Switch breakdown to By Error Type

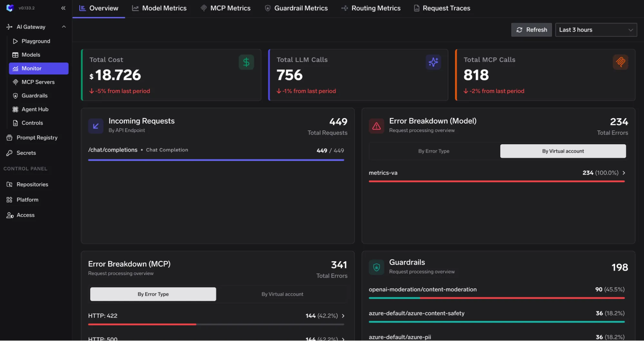434,151
